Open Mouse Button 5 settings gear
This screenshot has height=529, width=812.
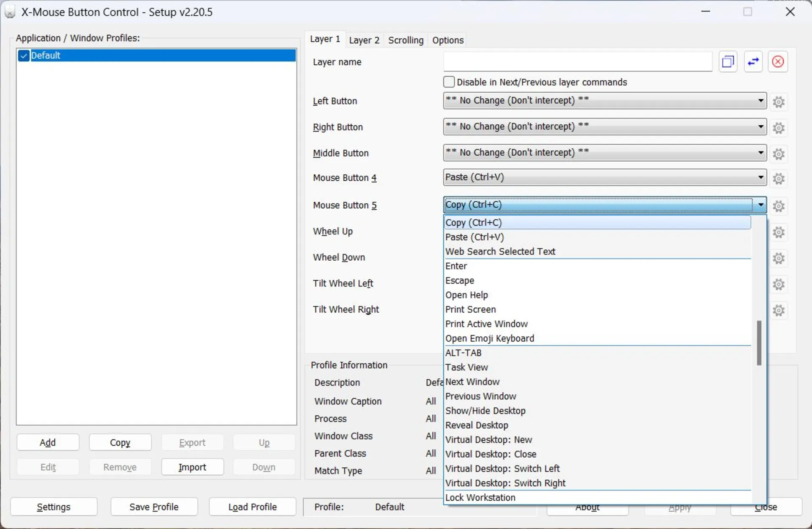(x=779, y=206)
